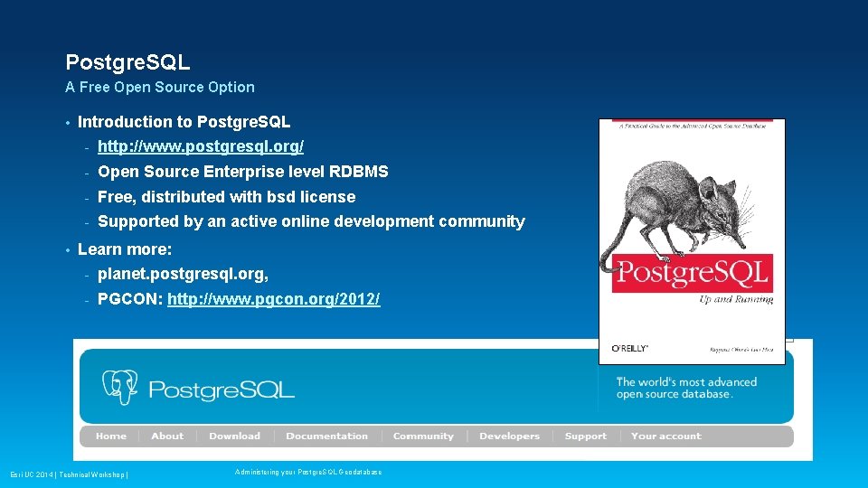Click 'Supported by an active online development community'
This screenshot has width=868, height=488.
coord(311,221)
